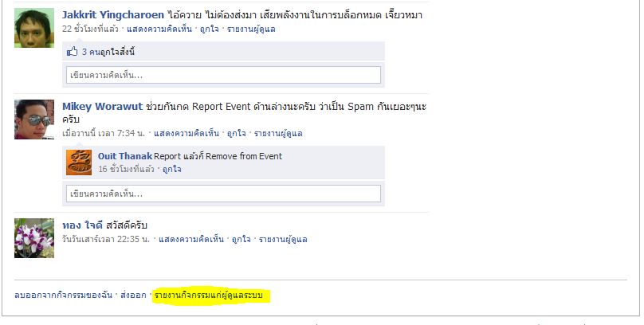Click the thumbs-up icon beside 3 likes

72,52
